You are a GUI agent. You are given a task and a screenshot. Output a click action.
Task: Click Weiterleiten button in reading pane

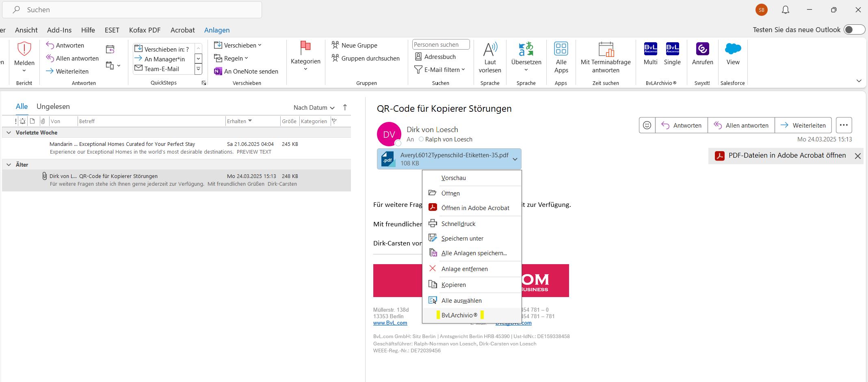pos(803,125)
